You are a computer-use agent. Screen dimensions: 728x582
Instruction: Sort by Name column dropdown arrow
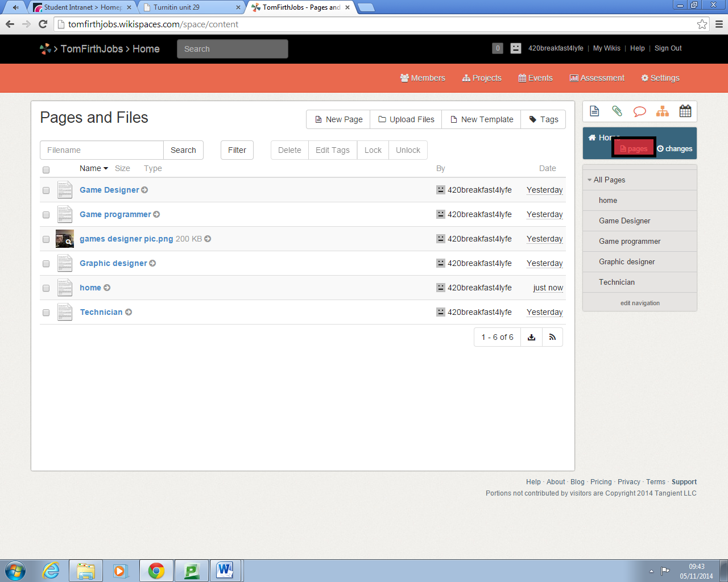click(106, 168)
